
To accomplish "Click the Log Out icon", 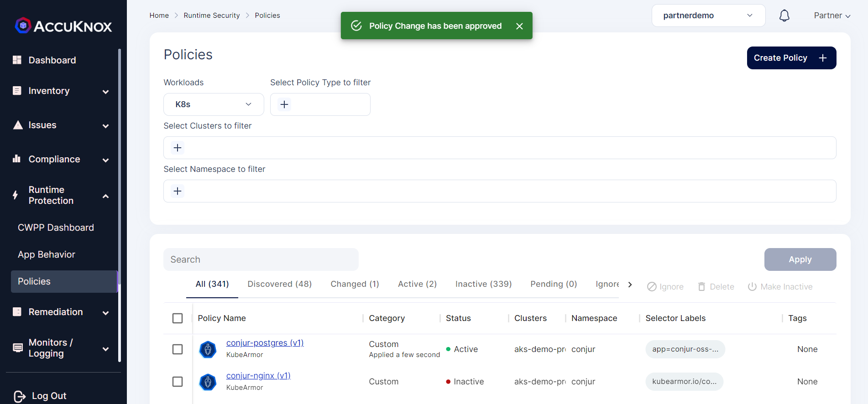I will point(20,396).
